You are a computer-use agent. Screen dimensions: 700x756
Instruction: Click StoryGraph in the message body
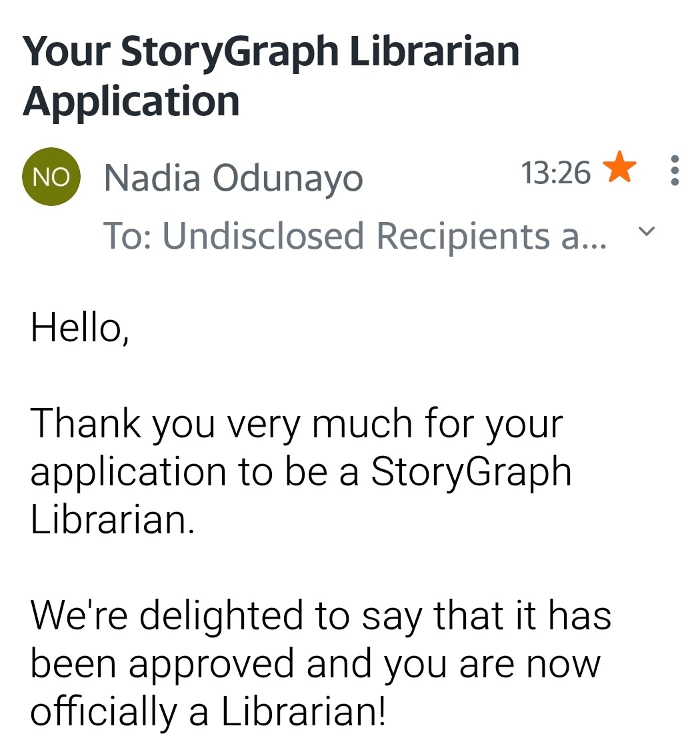pos(471,472)
